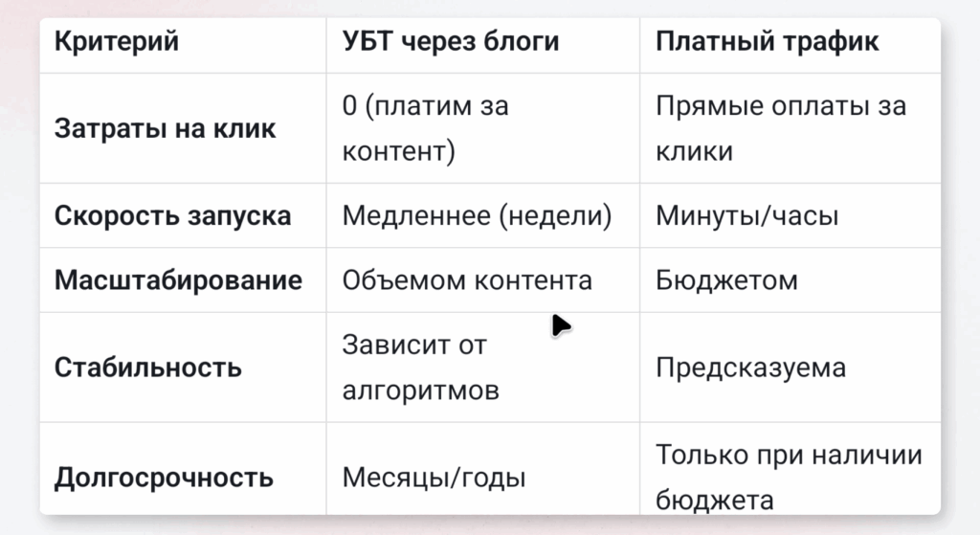Click the word 'клики' in paid traffic column
The width and height of the screenshot is (980, 535).
(694, 152)
